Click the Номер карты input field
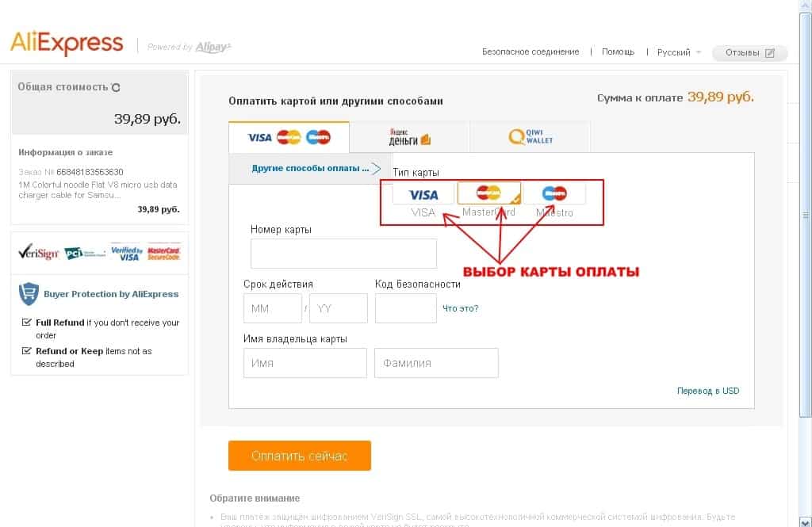The height and width of the screenshot is (527, 812). click(x=343, y=254)
